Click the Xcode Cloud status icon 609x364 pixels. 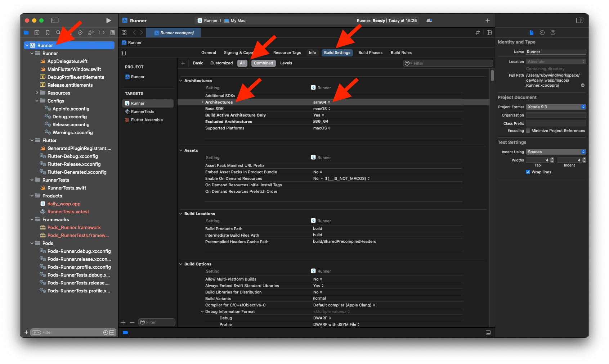click(429, 21)
